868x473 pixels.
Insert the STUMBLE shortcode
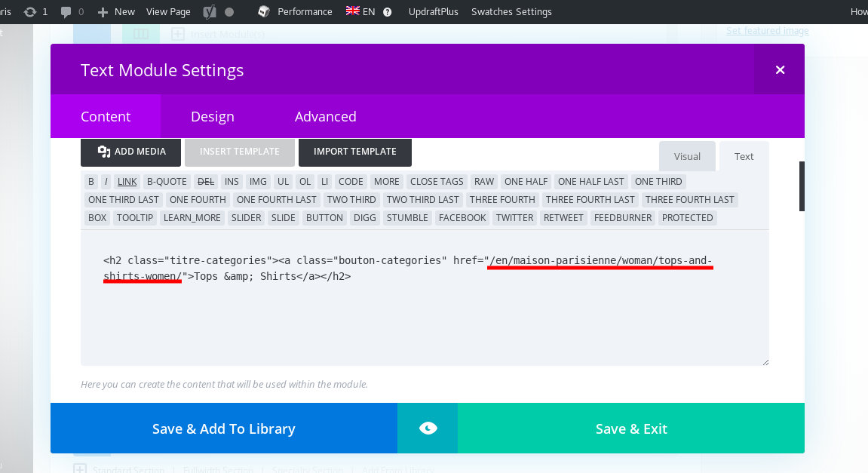[407, 218]
